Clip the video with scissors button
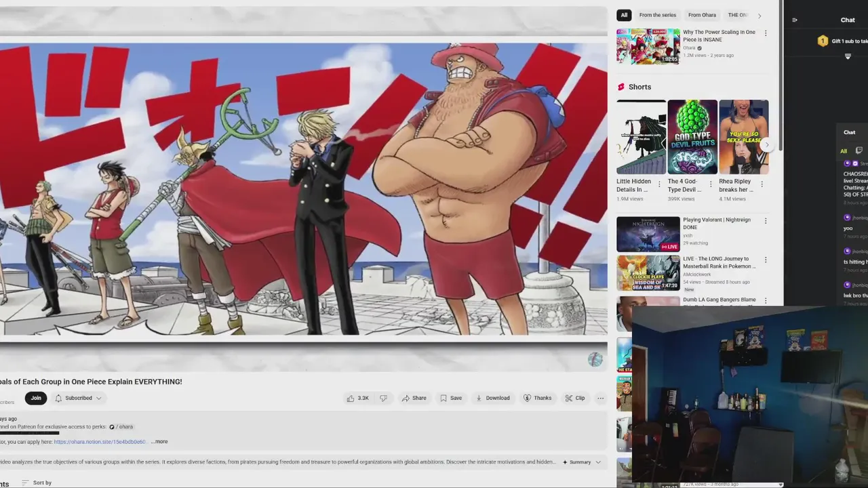 (x=575, y=398)
